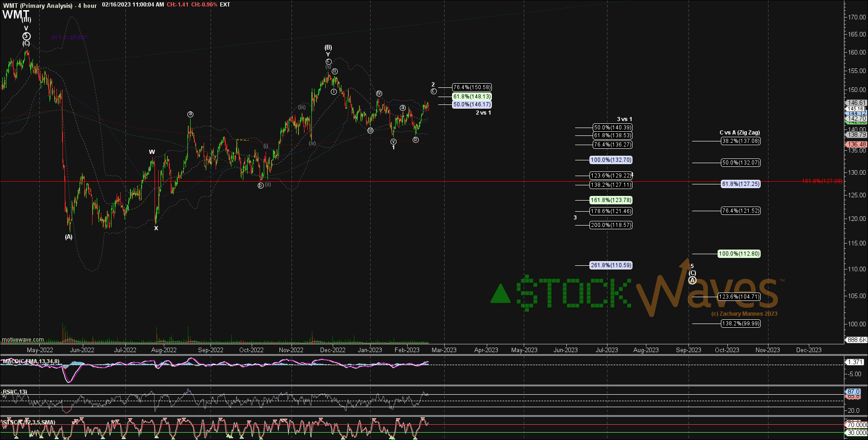Click the red 161.8% label on horizontal line
This screenshot has width=868, height=440.
click(822, 181)
